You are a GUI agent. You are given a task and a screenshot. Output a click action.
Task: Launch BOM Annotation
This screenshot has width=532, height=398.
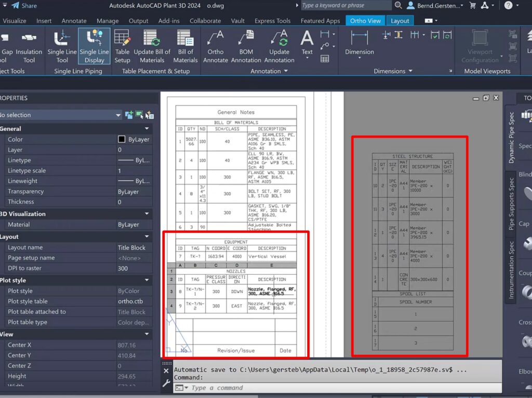tap(246, 46)
